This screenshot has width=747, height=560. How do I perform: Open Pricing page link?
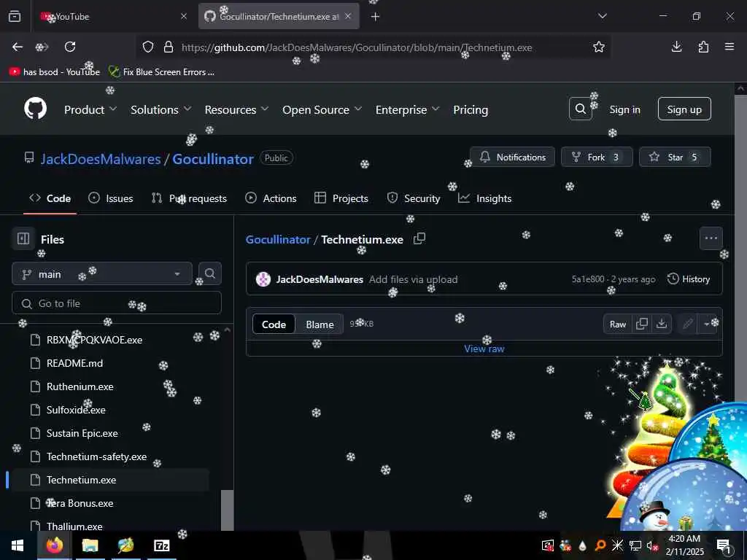coord(471,109)
